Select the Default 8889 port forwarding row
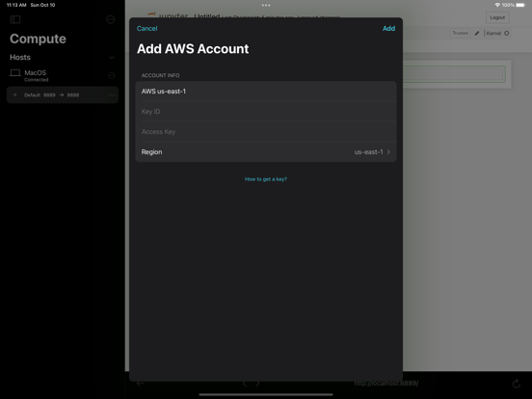The height and width of the screenshot is (399, 532). pos(63,95)
